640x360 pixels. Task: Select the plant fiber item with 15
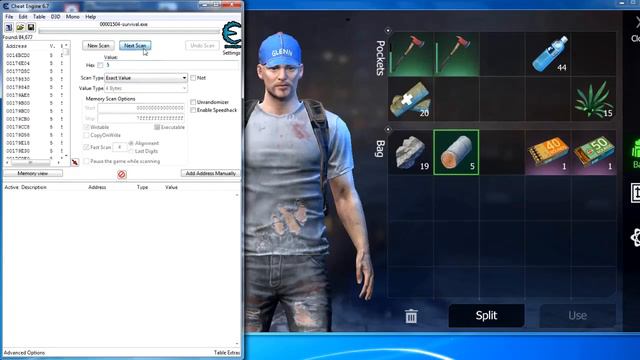pos(593,99)
